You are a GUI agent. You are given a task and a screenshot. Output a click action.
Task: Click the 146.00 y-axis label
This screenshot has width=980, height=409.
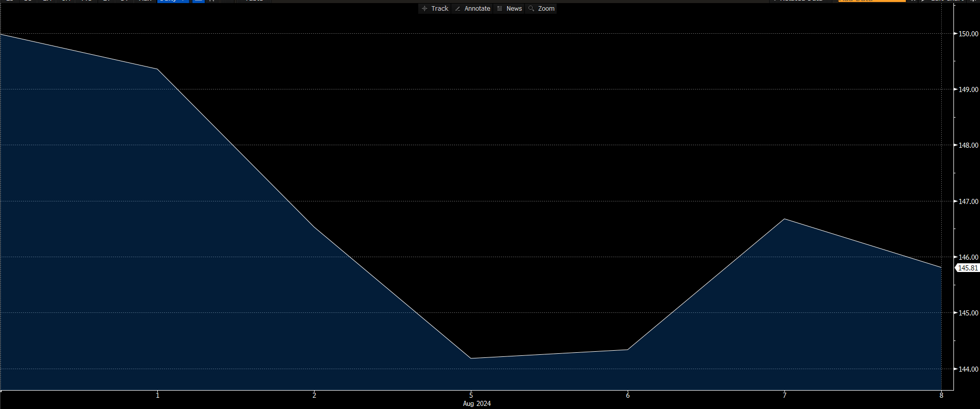968,257
